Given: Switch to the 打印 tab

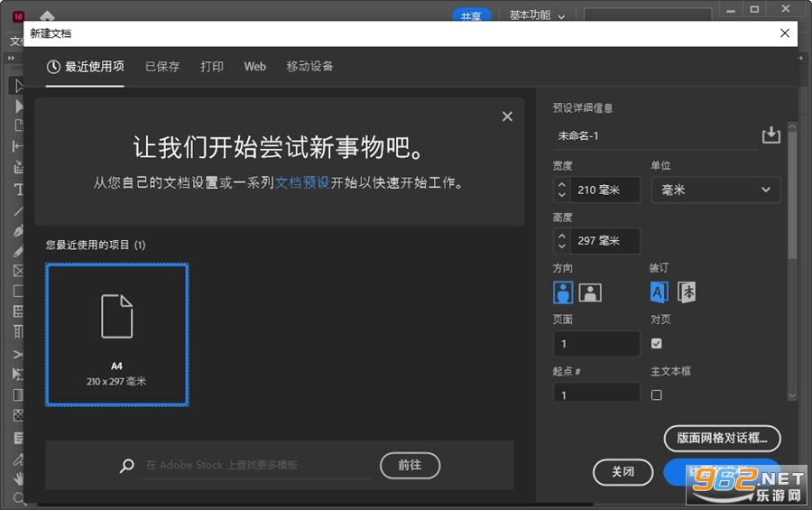Looking at the screenshot, I should 212,66.
